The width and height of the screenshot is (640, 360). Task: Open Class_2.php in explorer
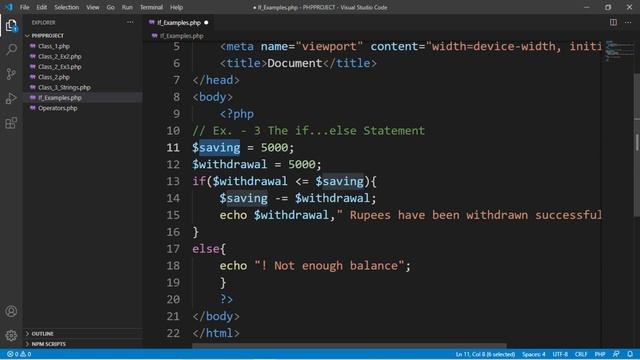tap(54, 77)
